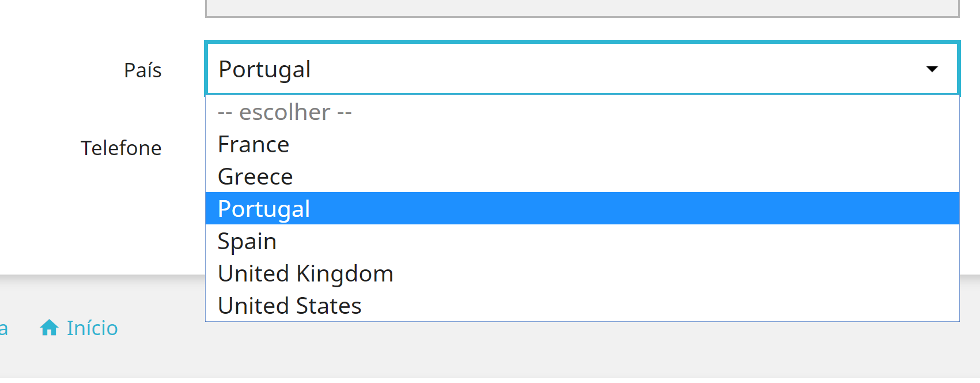Open the cut-off link left of Início

pos(3,328)
